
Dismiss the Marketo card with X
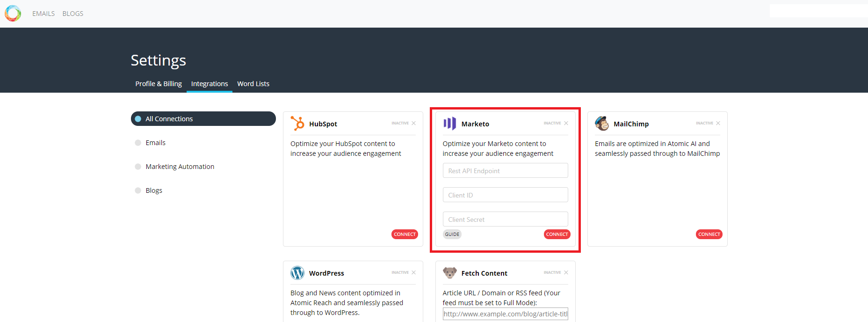pos(566,123)
